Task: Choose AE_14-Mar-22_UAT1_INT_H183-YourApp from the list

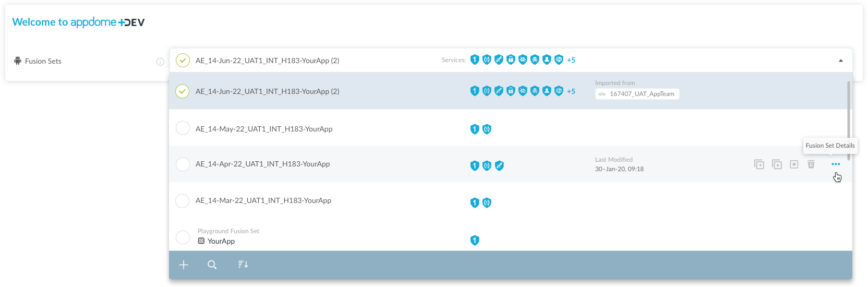Action: (x=263, y=200)
